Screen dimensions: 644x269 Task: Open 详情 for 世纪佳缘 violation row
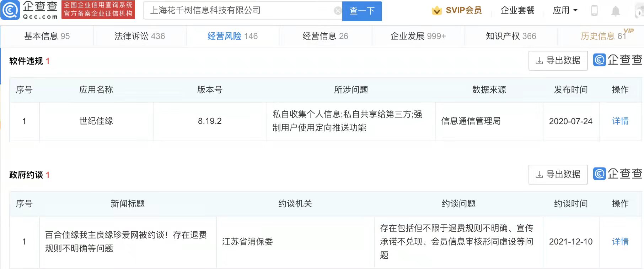620,121
